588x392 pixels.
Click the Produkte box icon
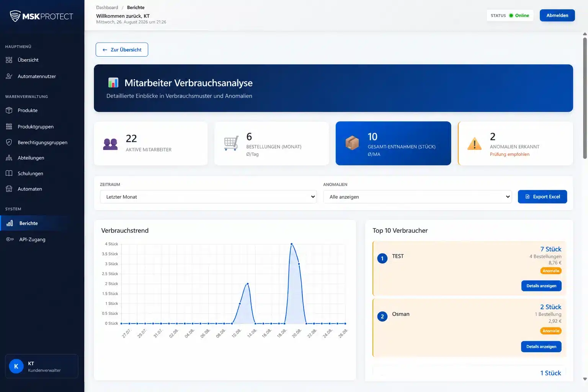click(9, 110)
